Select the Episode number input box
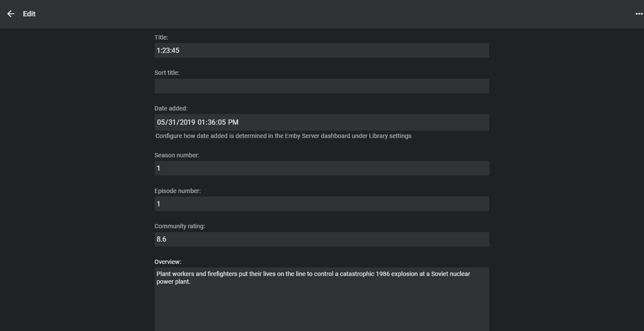The image size is (644, 331). tap(322, 204)
